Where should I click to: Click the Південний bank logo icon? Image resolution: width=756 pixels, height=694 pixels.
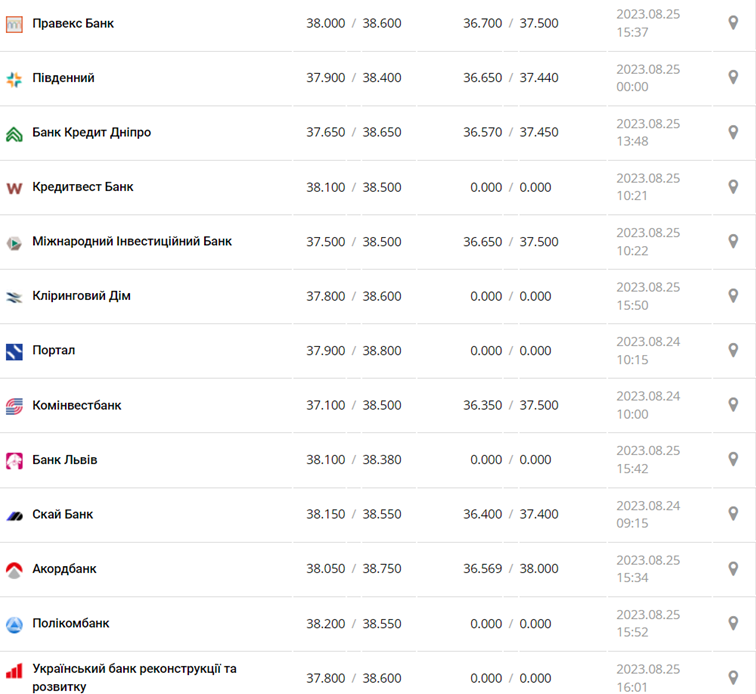pyautogui.click(x=14, y=79)
